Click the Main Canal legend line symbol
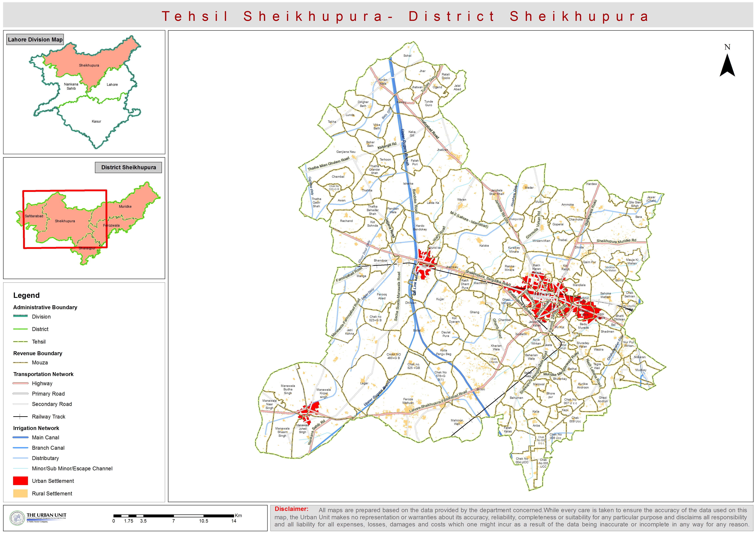 tap(20, 437)
